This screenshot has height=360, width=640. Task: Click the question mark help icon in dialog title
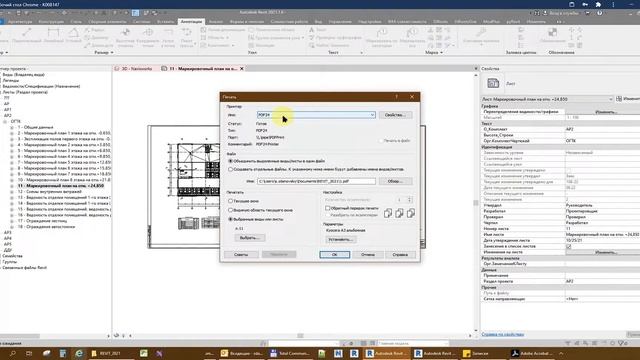click(x=396, y=97)
